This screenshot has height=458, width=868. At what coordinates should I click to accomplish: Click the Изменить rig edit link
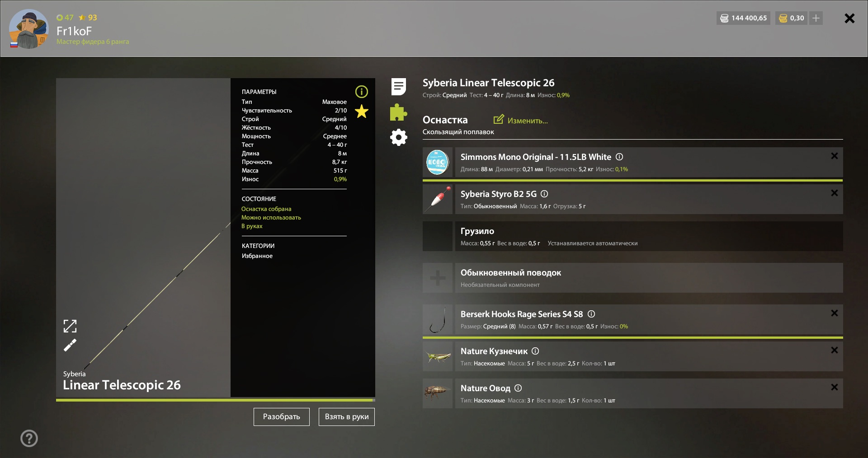(521, 120)
